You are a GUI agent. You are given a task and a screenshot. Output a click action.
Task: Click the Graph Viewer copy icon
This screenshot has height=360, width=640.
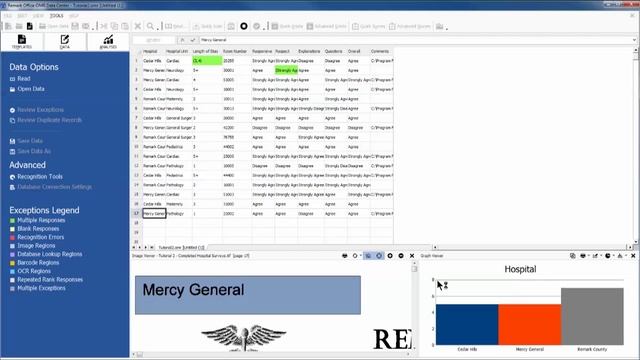(x=573, y=256)
